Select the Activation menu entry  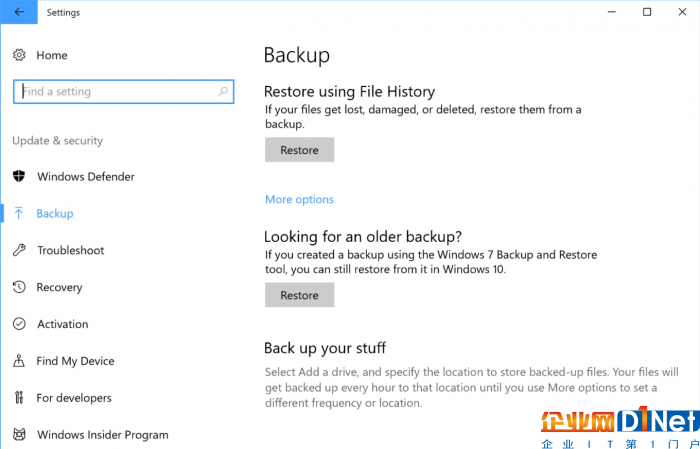coord(62,324)
